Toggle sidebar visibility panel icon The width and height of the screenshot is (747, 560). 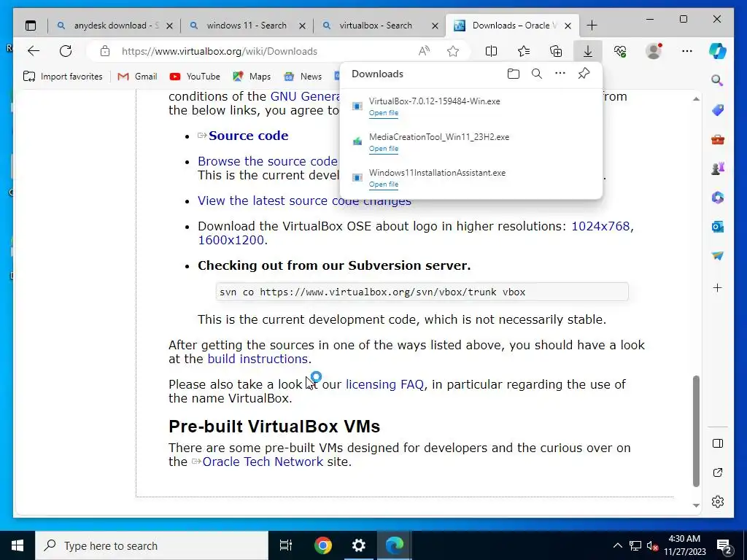point(718,443)
